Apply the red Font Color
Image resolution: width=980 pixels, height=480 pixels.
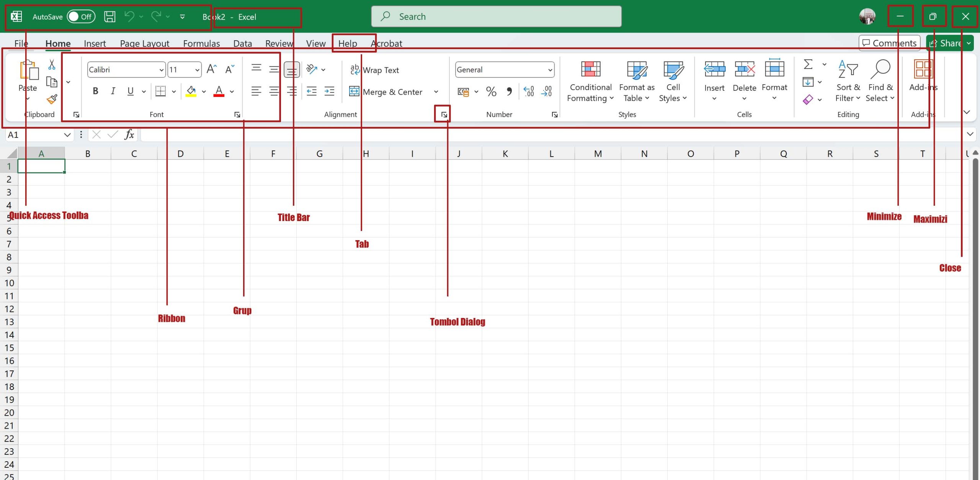219,91
